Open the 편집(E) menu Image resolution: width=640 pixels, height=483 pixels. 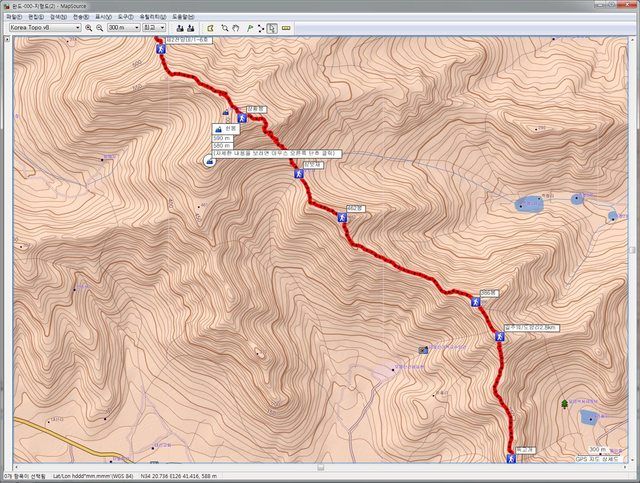(x=36, y=17)
